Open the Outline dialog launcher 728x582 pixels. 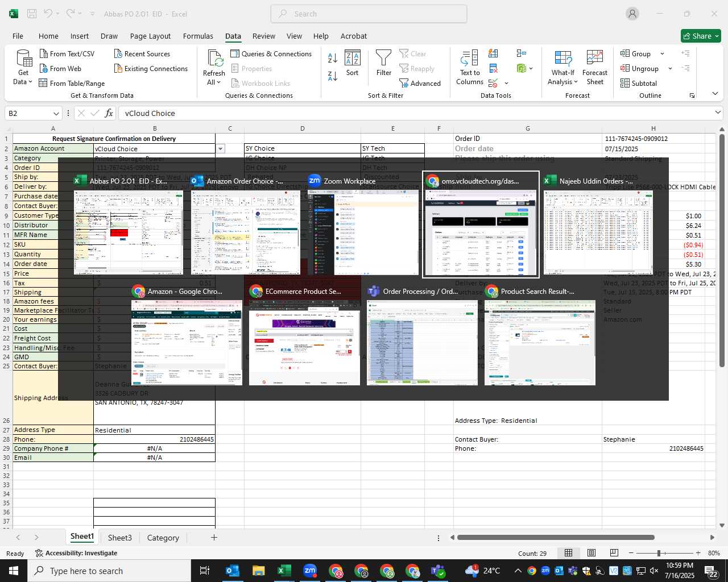coord(692,95)
